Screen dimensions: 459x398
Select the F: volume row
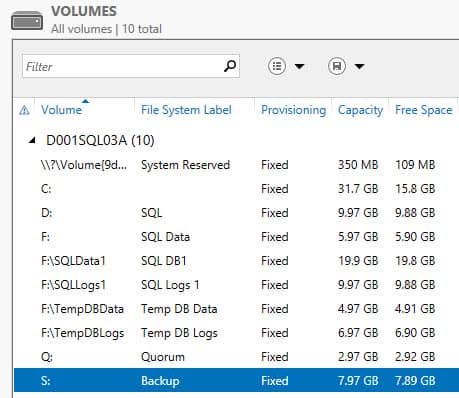pyautogui.click(x=236, y=237)
